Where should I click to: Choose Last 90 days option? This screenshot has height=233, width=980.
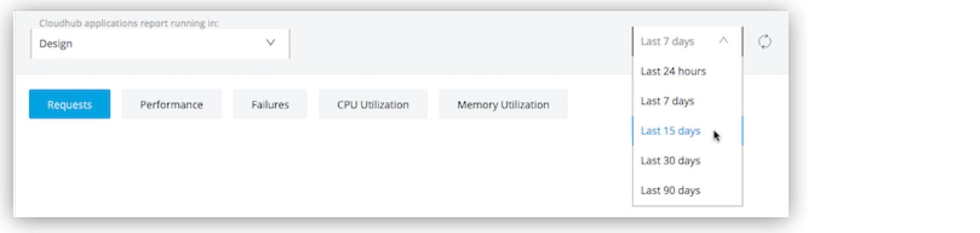pos(687,190)
